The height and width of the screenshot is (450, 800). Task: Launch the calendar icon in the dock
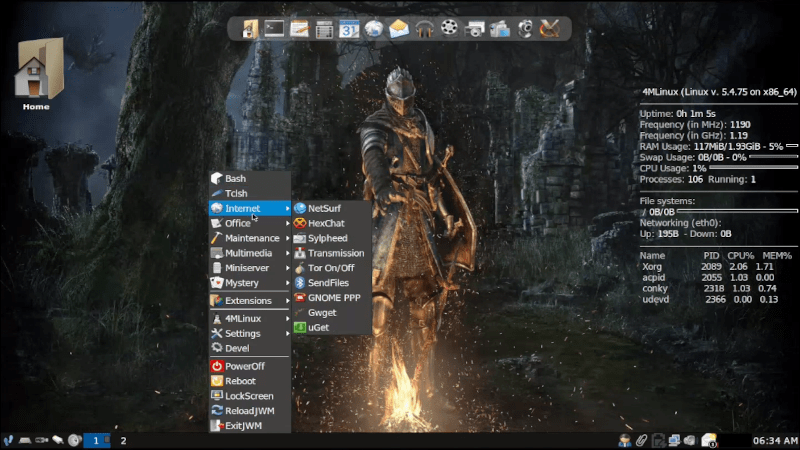pos(348,28)
